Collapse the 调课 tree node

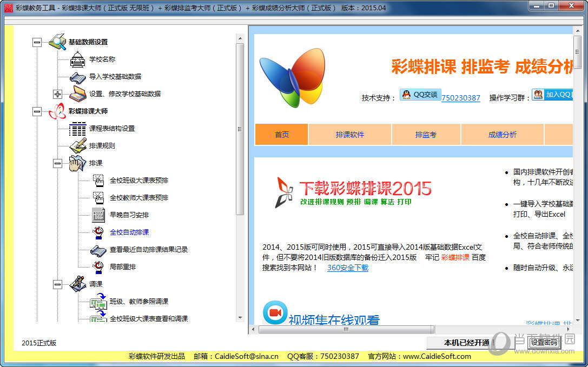pos(57,284)
